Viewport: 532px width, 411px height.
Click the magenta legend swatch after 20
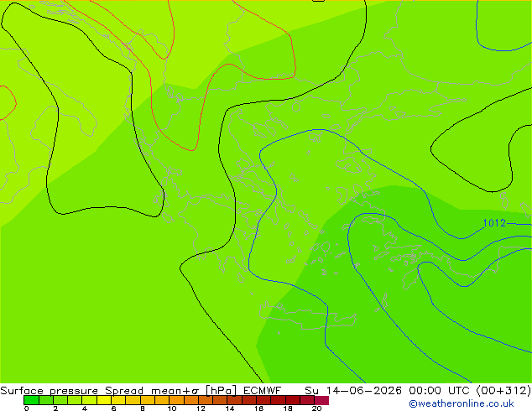click(321, 400)
